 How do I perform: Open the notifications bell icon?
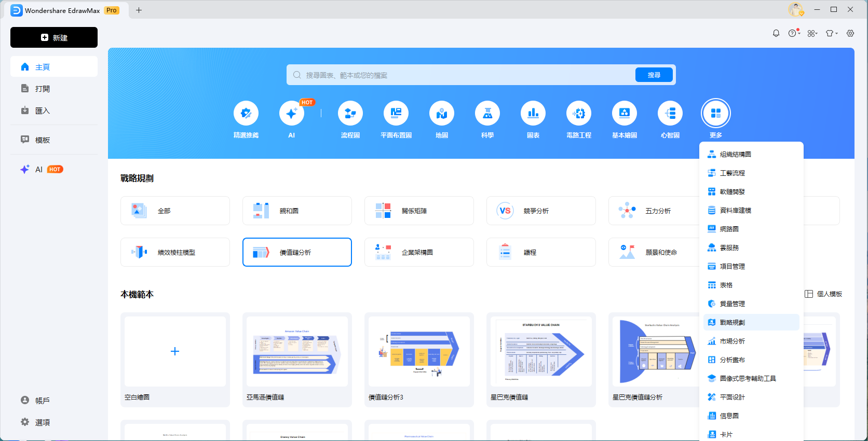(x=776, y=33)
